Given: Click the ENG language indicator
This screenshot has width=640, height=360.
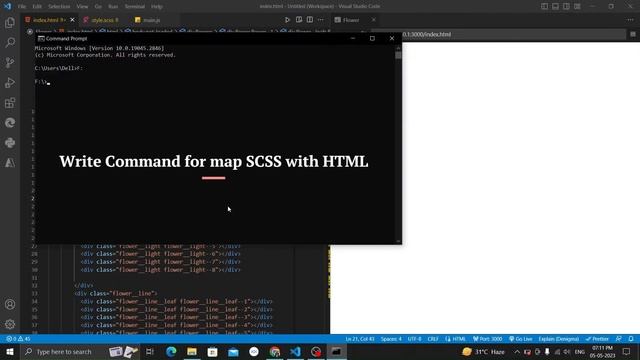Looking at the screenshot, I should tap(580, 351).
